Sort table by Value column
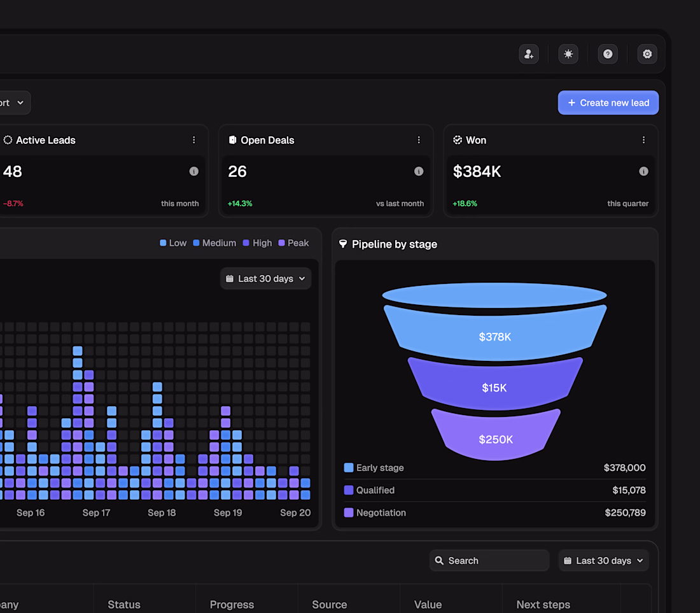The image size is (700, 613). [x=428, y=605]
